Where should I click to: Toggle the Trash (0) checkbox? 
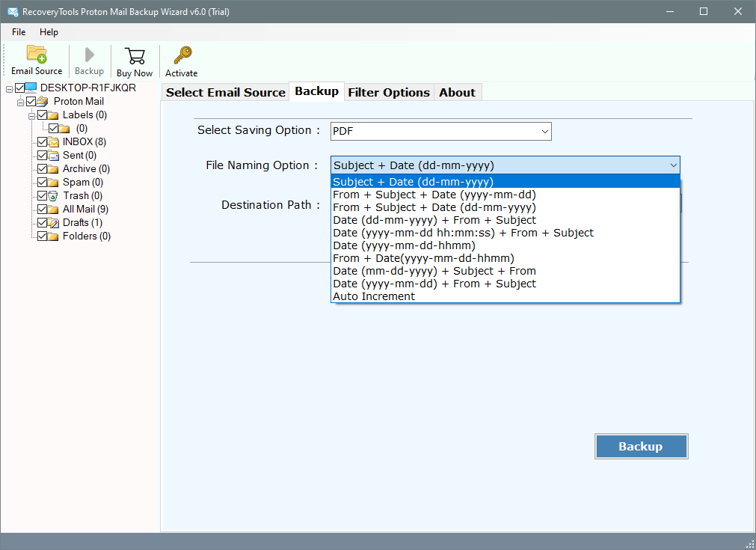43,196
